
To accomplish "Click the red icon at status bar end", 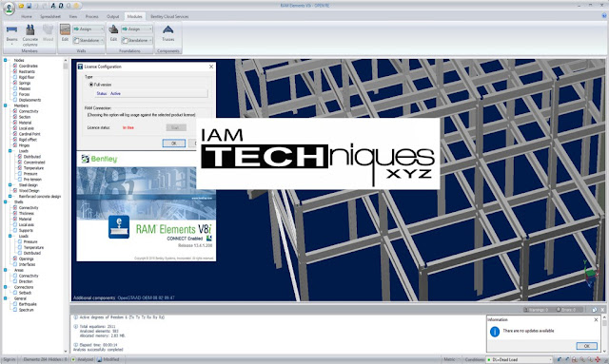I will 599,360.
